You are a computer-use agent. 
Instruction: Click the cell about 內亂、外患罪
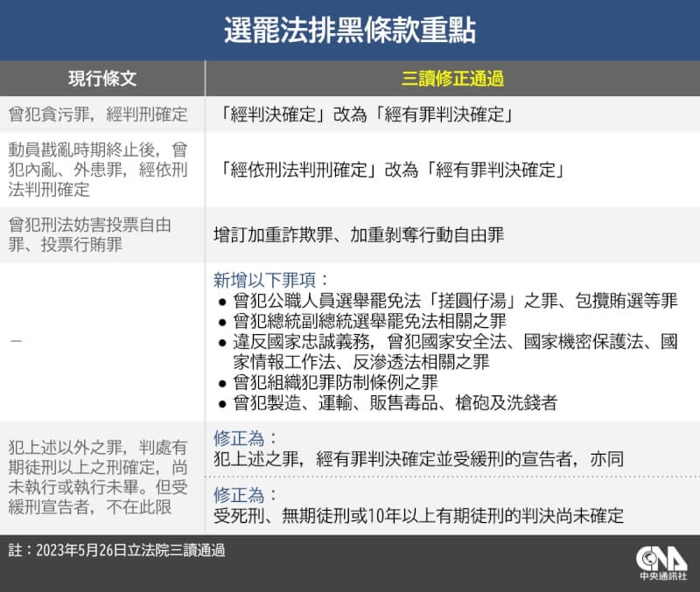coord(98,170)
